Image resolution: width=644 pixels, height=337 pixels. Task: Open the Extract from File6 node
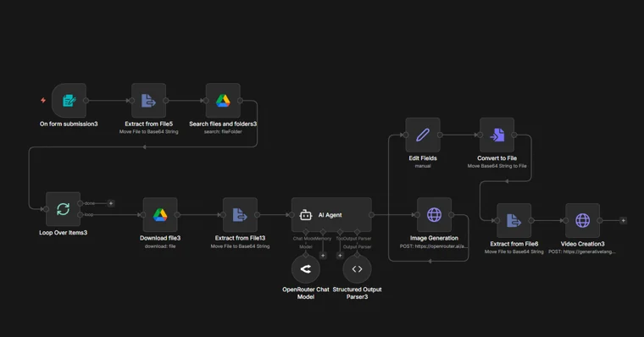(514, 220)
